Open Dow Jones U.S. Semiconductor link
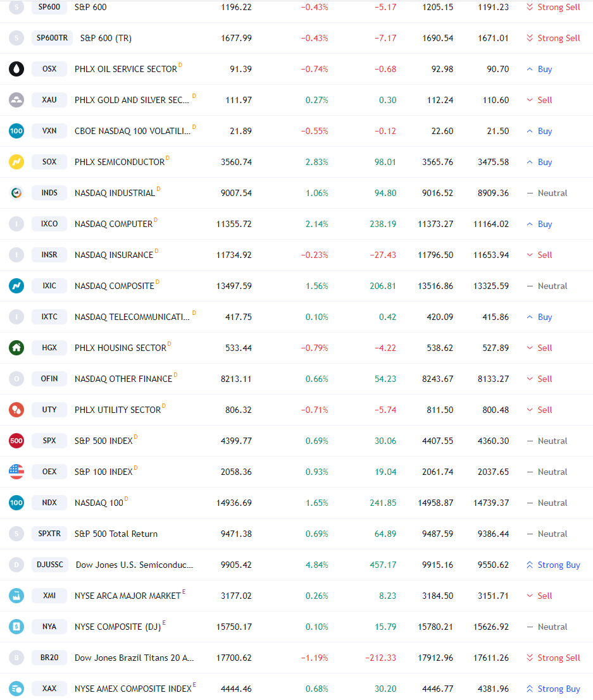593x700 pixels. click(135, 565)
